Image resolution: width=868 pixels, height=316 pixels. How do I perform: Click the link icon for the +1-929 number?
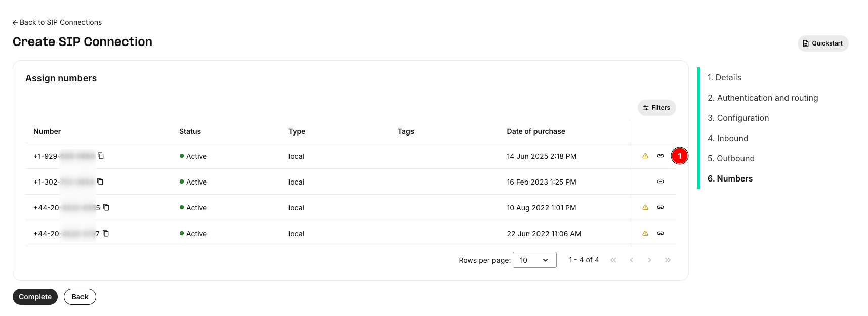point(660,156)
